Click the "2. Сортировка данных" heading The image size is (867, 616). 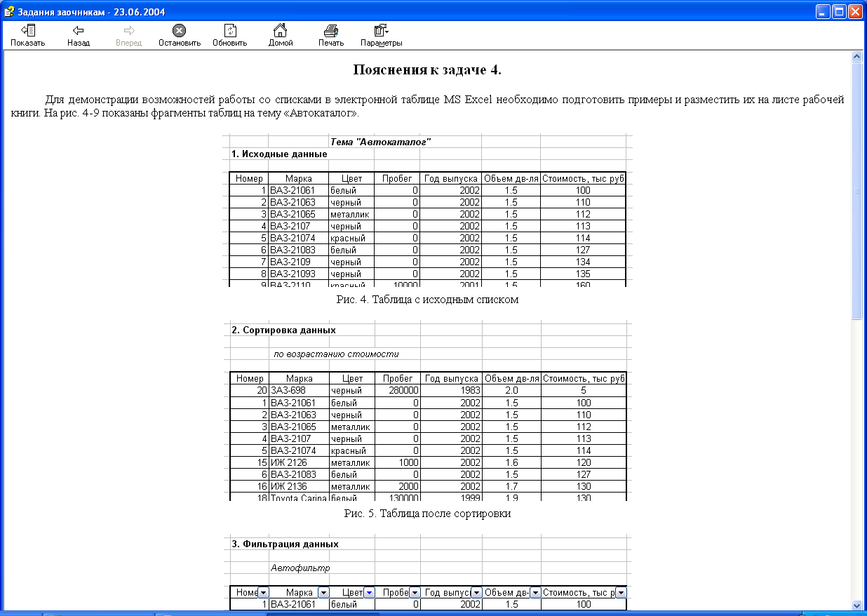[284, 330]
